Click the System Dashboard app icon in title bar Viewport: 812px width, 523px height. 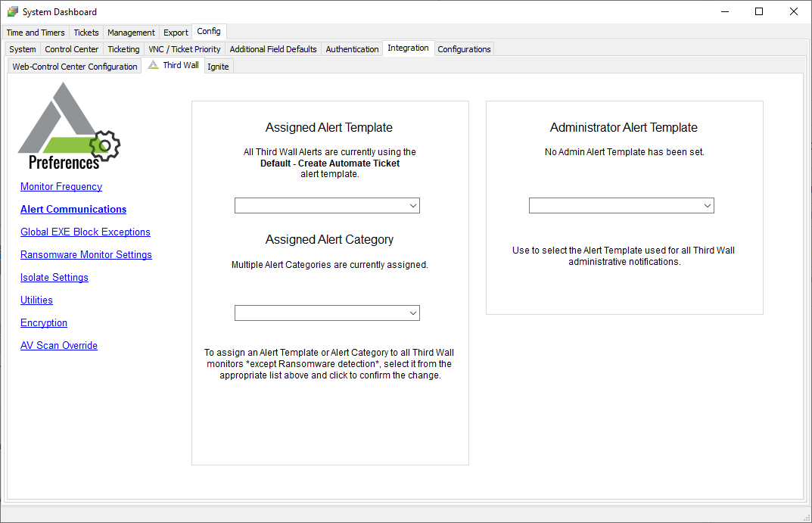click(x=12, y=11)
